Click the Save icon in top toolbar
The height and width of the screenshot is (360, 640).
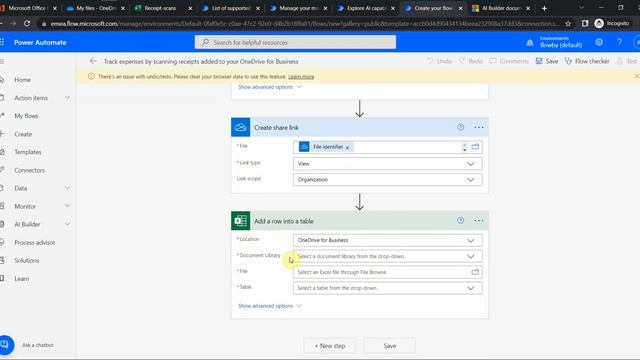click(539, 61)
